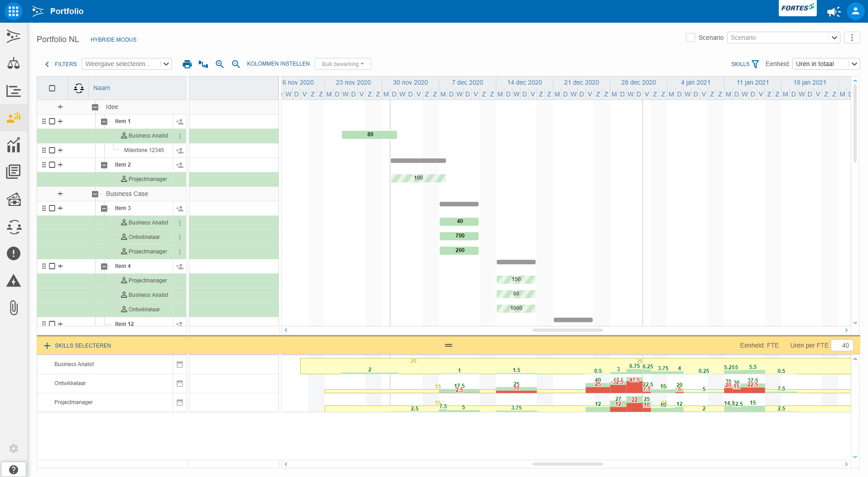868x477 pixels.
Task: Click the zoom out magnifier icon
Action: coord(236,64)
